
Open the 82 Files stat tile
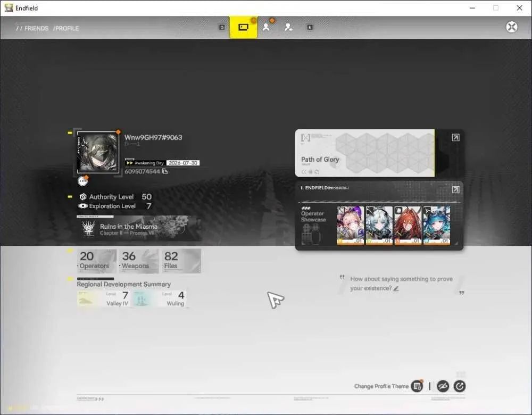pyautogui.click(x=181, y=261)
